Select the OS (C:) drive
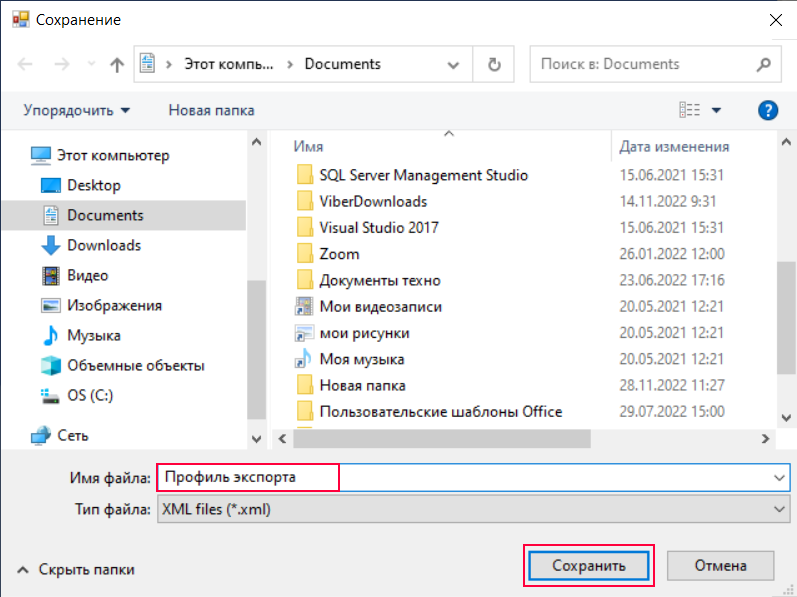The width and height of the screenshot is (797, 597). 89,395
